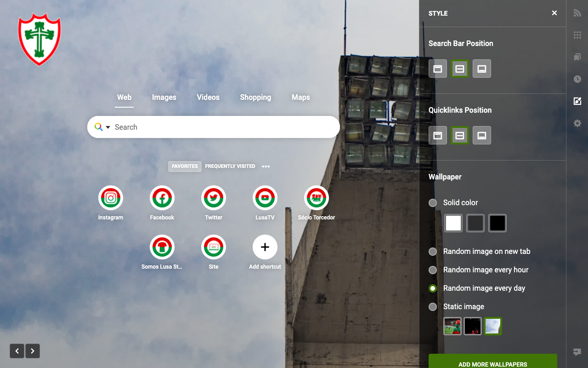Viewport: 588px width, 368px height.
Task: Select the Solid color wallpaper option
Action: click(433, 203)
